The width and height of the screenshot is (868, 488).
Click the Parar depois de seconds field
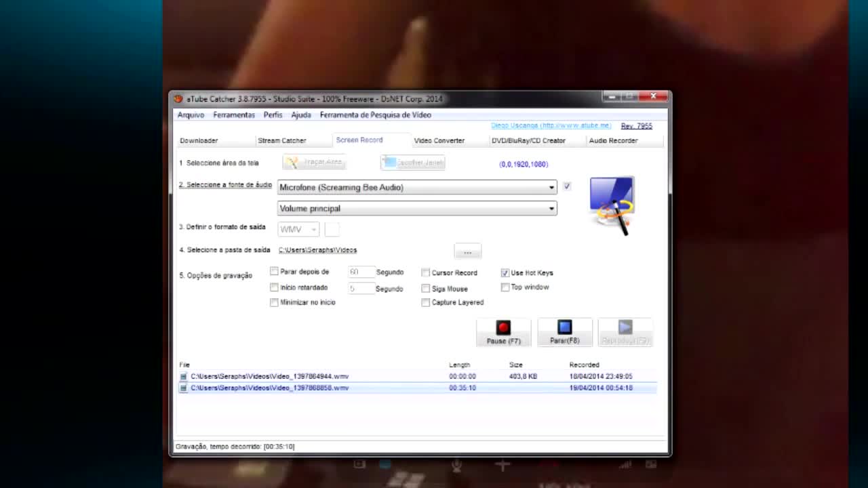pyautogui.click(x=361, y=272)
